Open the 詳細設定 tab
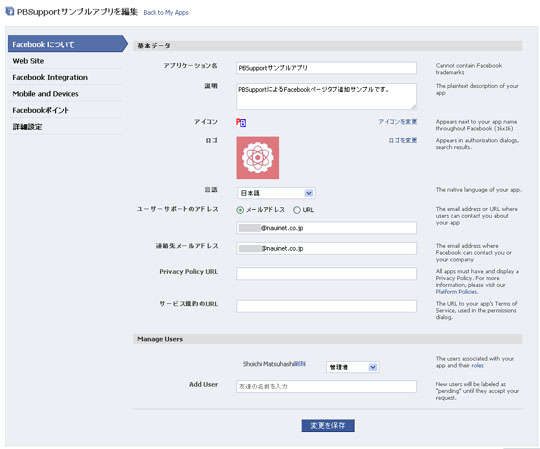This screenshot has height=449, width=540. [x=65, y=127]
